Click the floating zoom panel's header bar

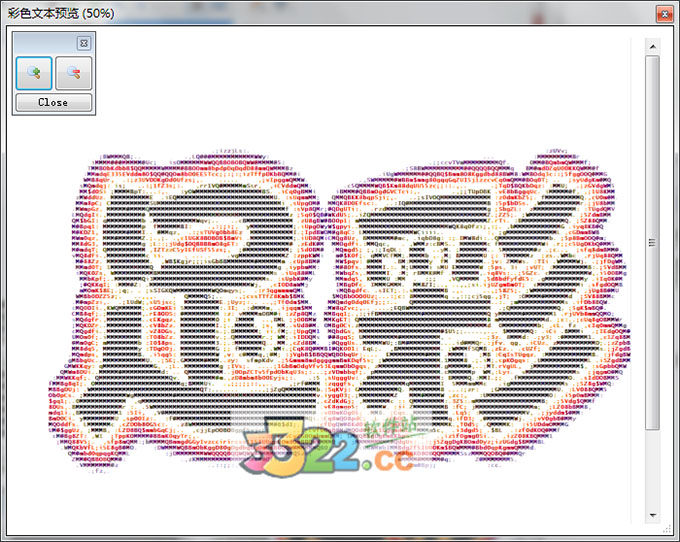pyautogui.click(x=45, y=43)
